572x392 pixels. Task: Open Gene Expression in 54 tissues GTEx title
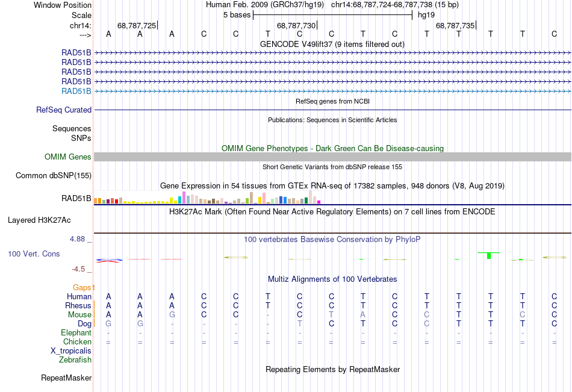332,186
